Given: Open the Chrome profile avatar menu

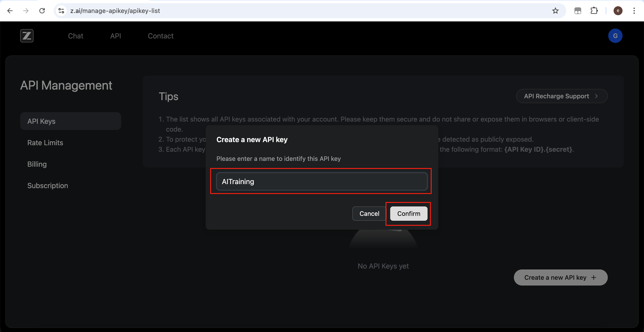Looking at the screenshot, I should [618, 11].
